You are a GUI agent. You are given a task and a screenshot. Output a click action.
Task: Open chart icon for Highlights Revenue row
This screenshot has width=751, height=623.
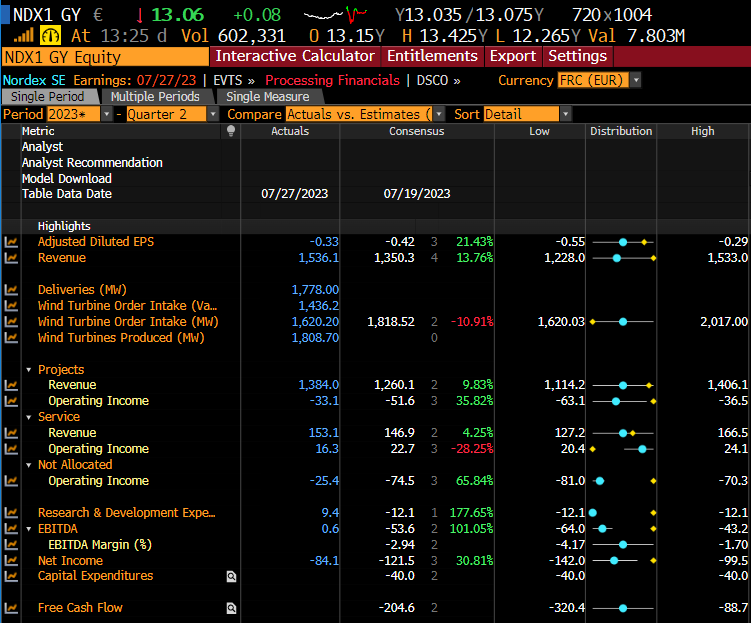click(11, 258)
